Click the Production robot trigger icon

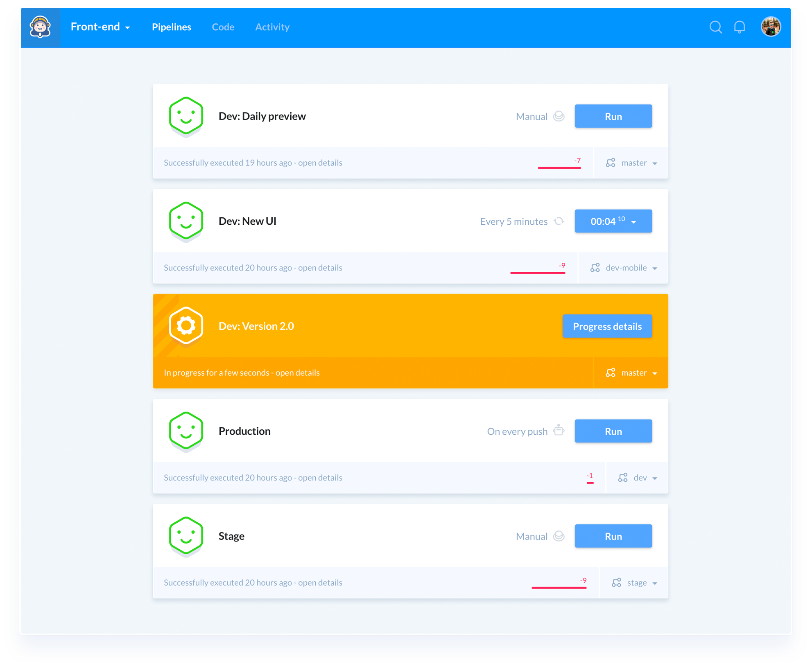tap(559, 431)
